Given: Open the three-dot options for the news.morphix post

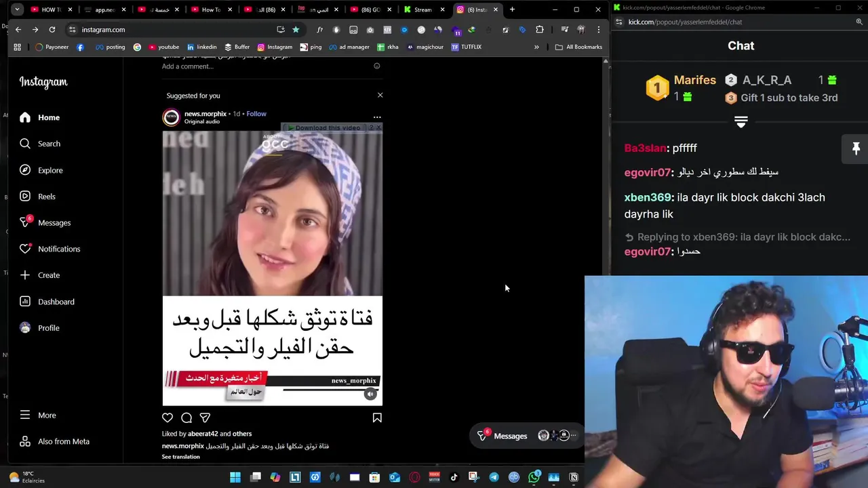Looking at the screenshot, I should click(377, 117).
